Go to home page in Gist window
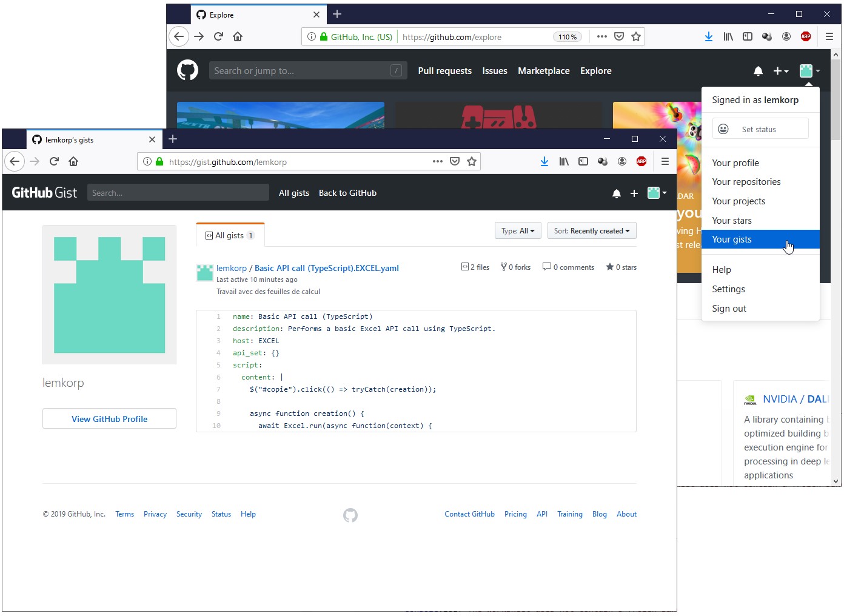 tap(73, 161)
